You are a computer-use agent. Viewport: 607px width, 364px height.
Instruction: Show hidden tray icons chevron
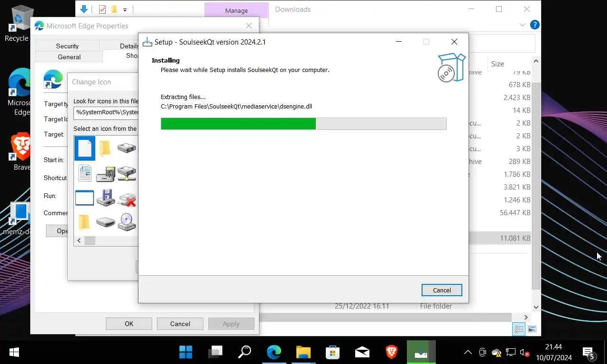point(468,352)
